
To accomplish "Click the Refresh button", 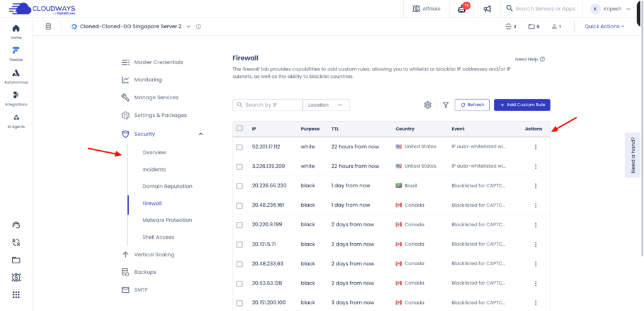I will 472,105.
